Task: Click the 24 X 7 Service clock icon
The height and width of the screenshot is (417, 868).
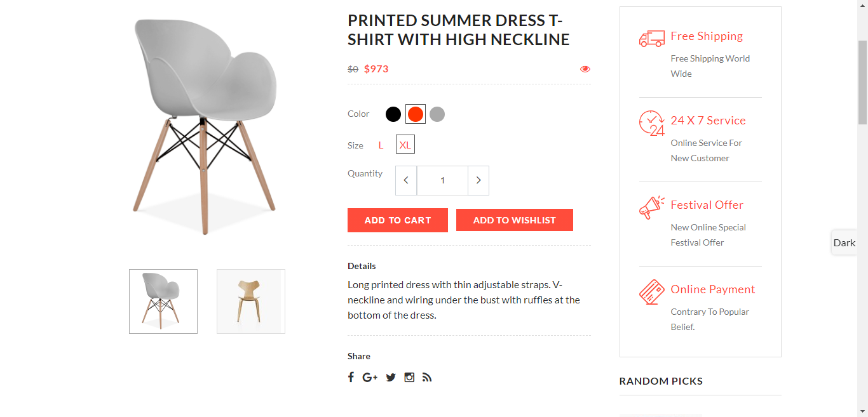Action: tap(651, 123)
